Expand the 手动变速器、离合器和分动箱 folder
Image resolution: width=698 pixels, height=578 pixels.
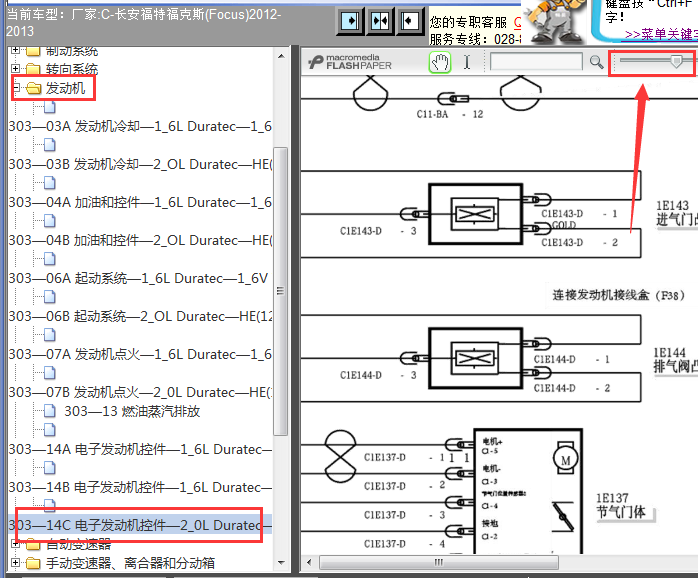click(16, 563)
